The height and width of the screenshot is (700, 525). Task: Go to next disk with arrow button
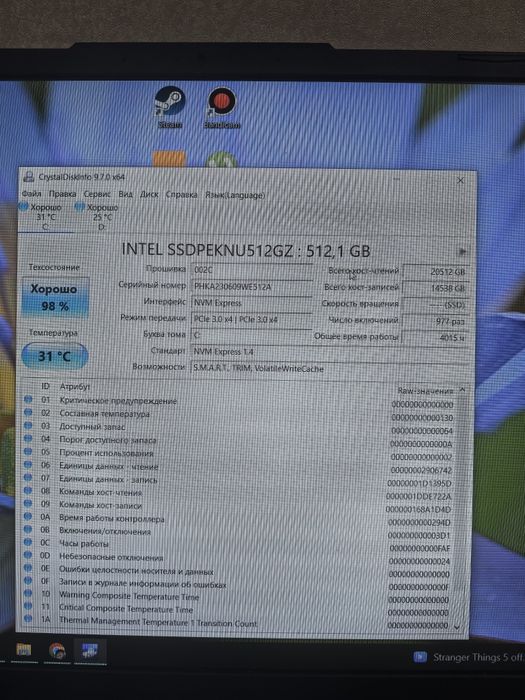point(462,252)
